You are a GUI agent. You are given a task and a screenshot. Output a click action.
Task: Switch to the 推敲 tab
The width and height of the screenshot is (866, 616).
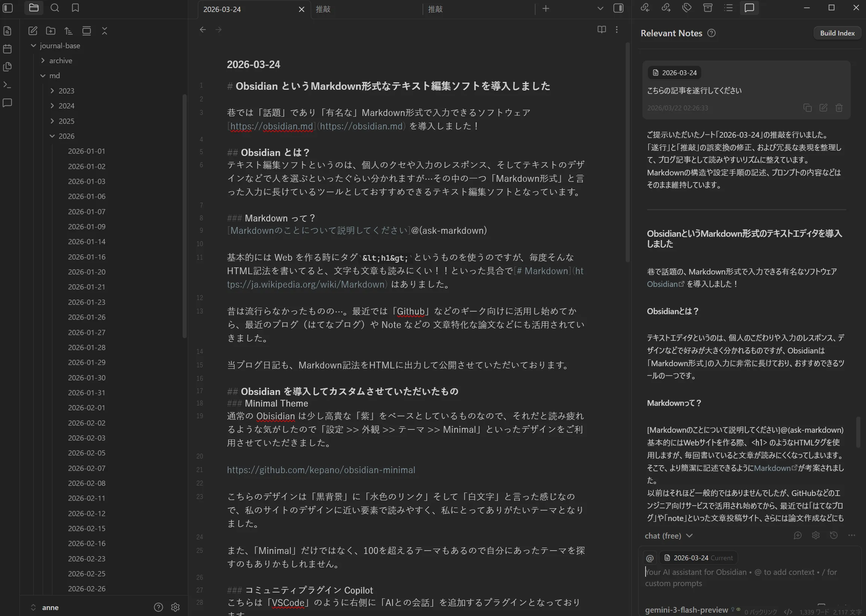324,9
